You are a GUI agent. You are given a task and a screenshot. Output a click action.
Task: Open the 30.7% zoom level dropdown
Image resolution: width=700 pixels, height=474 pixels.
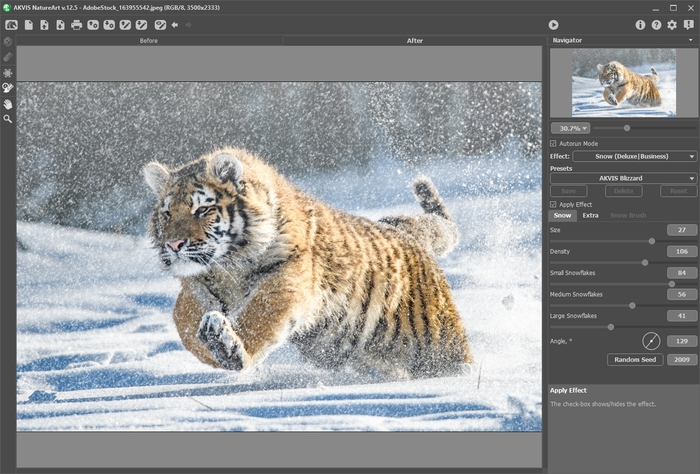click(x=571, y=128)
